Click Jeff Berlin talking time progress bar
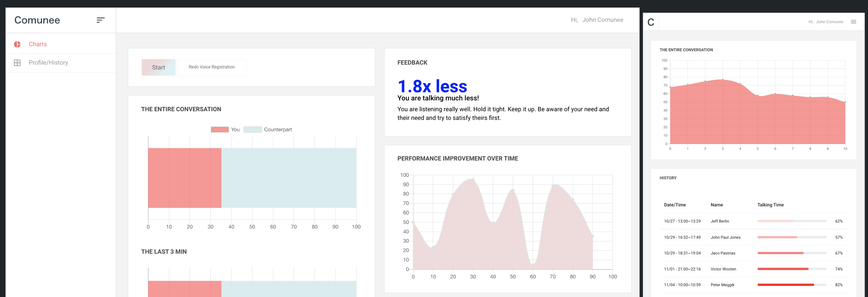This screenshot has height=297, width=868. pyautogui.click(x=792, y=221)
